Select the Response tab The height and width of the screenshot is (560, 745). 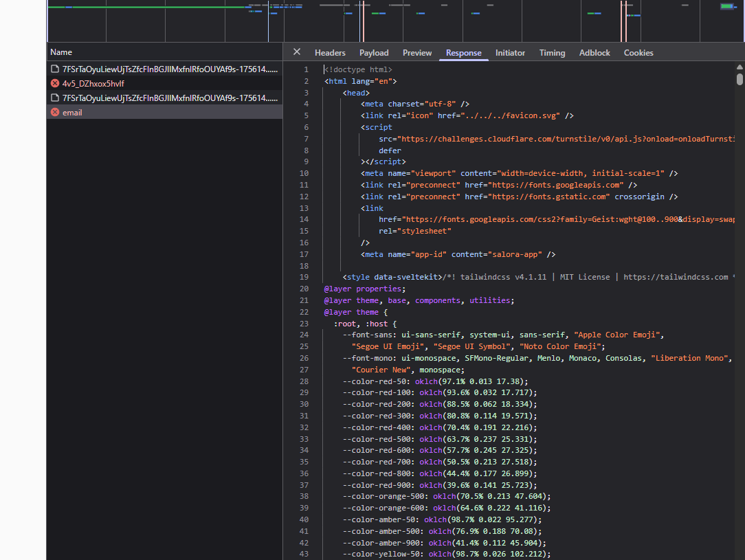[x=464, y=53]
